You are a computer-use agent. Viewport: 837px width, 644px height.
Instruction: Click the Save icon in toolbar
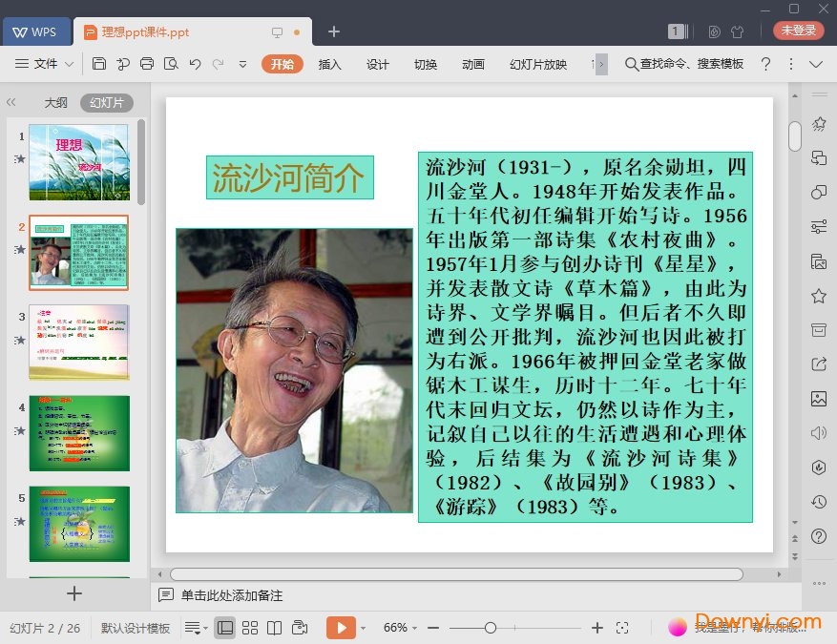point(99,64)
